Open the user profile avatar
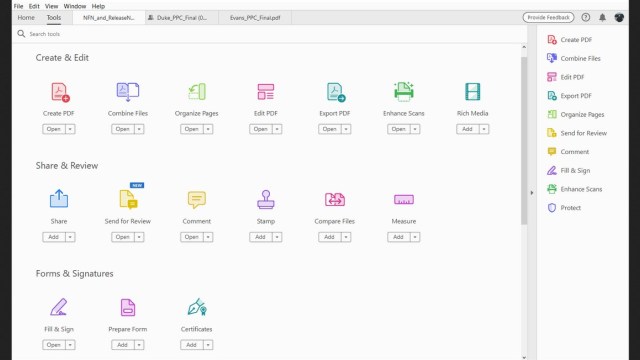Viewport: 640px width, 360px height. (x=619, y=18)
